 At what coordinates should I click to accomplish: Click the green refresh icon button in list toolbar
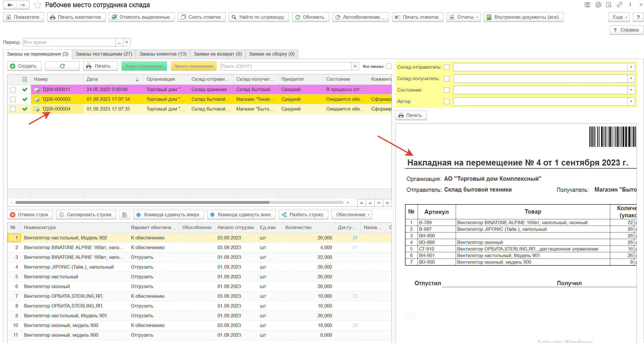(x=62, y=66)
